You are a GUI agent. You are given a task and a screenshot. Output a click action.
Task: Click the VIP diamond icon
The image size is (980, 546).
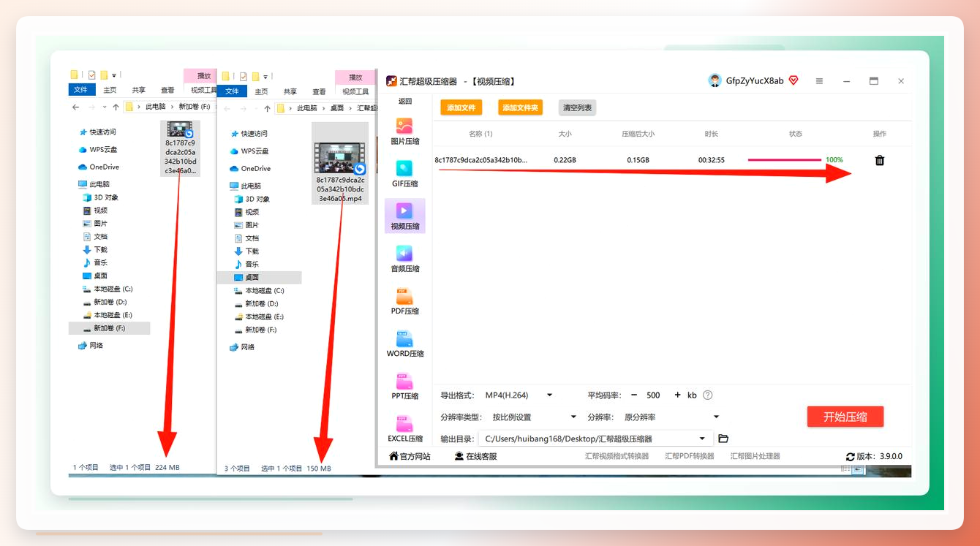(x=794, y=80)
